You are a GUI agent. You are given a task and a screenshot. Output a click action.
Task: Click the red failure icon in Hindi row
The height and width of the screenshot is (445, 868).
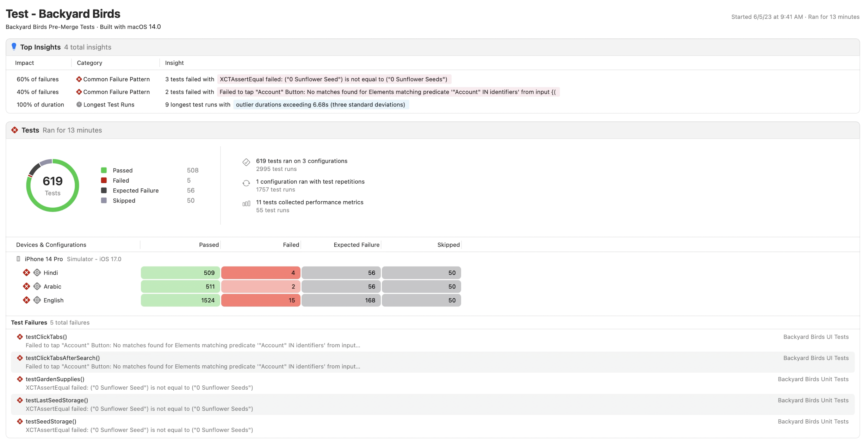point(26,272)
